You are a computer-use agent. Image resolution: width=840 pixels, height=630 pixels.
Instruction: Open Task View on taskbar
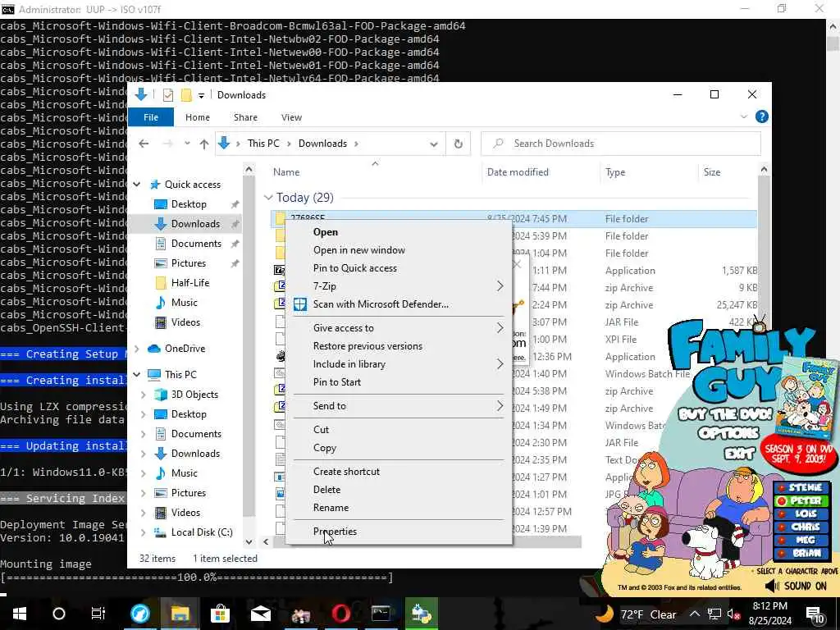point(98,614)
